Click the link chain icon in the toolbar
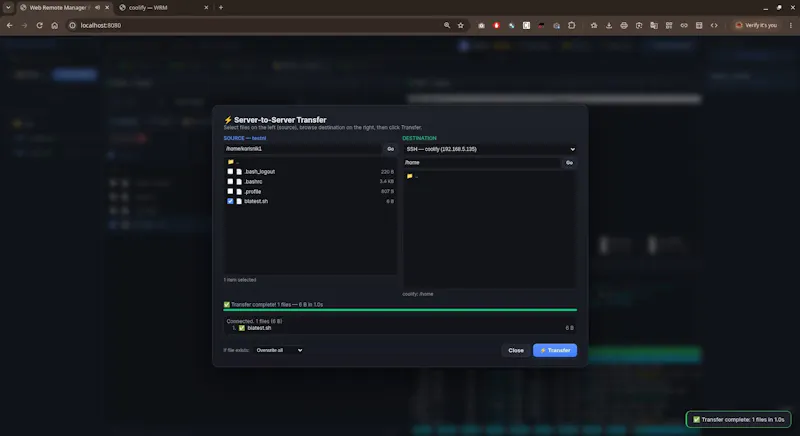800x436 pixels. [x=684, y=25]
